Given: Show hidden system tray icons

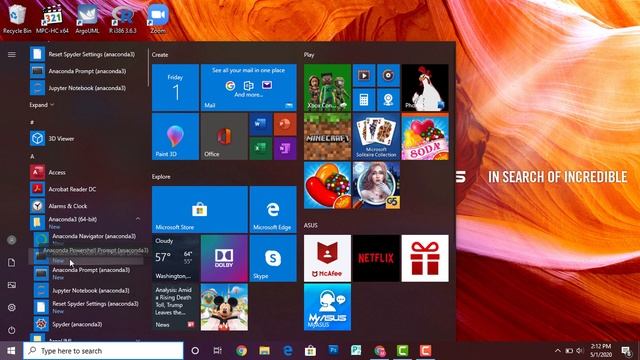Looking at the screenshot, I should 558,351.
